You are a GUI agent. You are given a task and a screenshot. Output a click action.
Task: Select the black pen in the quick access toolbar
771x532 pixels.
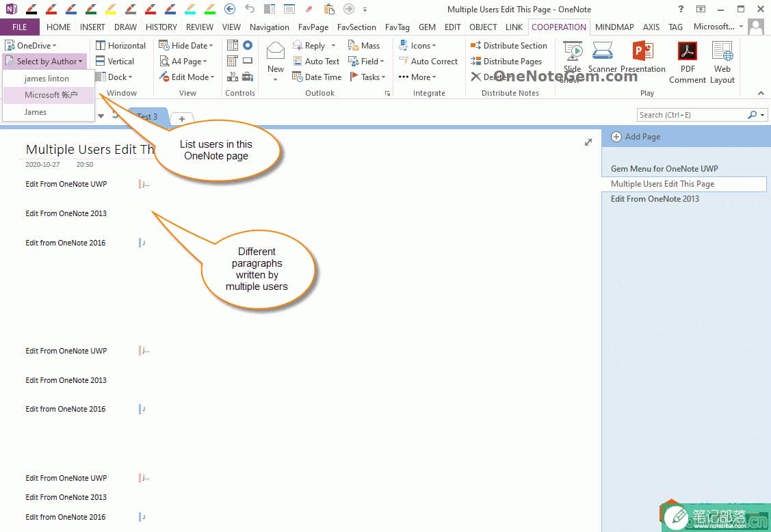(x=31, y=9)
